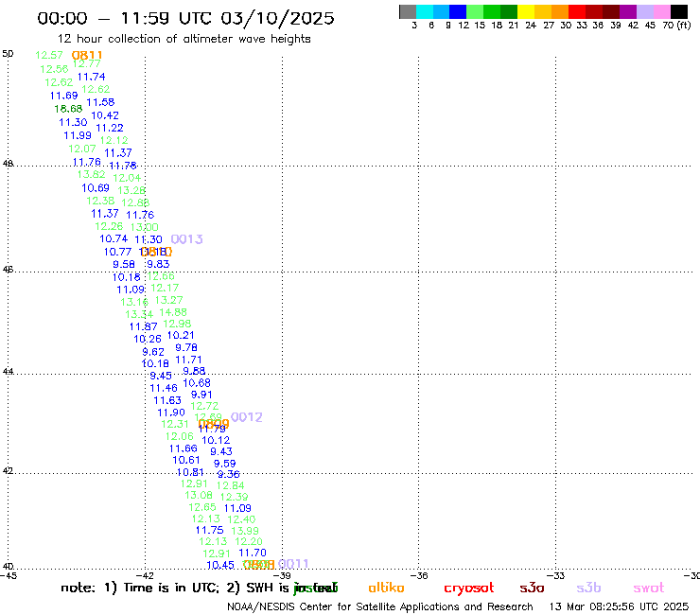Click the wave height value 10.77
The height and width of the screenshot is (615, 700).
pyautogui.click(x=118, y=252)
